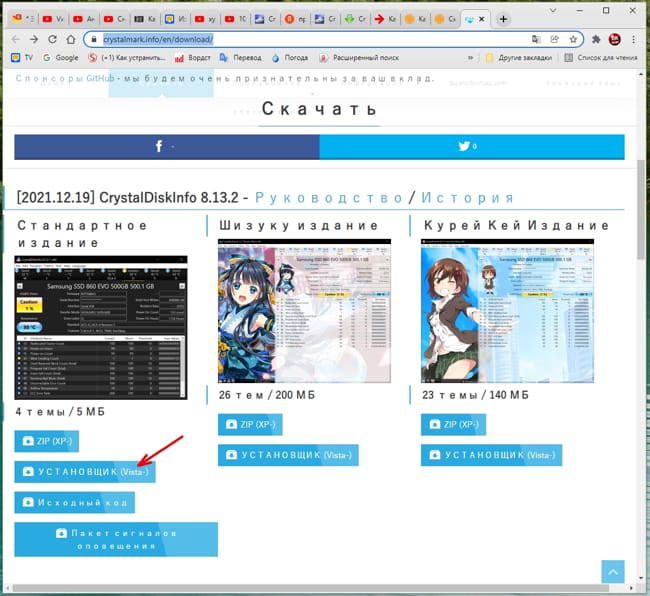Go back with the browser back arrow
The image size is (650, 596).
[16, 39]
